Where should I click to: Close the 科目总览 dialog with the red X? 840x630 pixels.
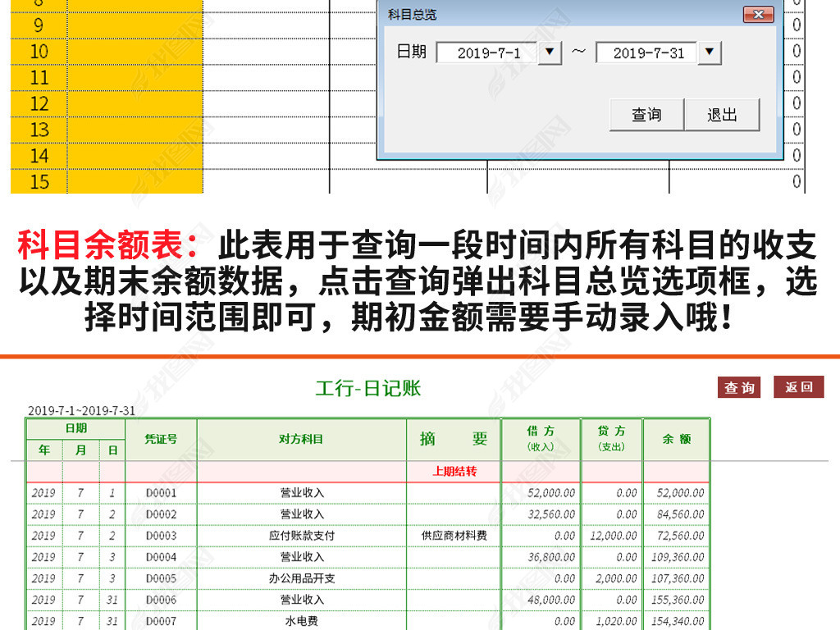coord(759,14)
